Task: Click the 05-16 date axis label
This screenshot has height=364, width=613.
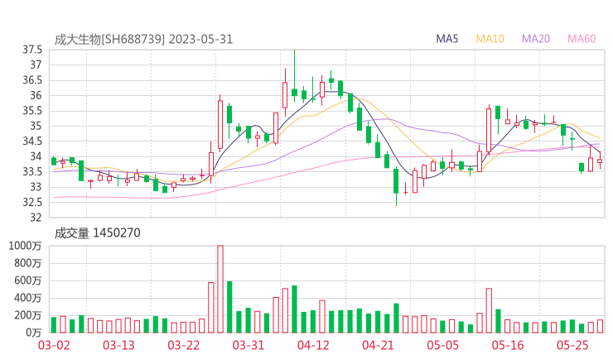Action: (x=508, y=345)
